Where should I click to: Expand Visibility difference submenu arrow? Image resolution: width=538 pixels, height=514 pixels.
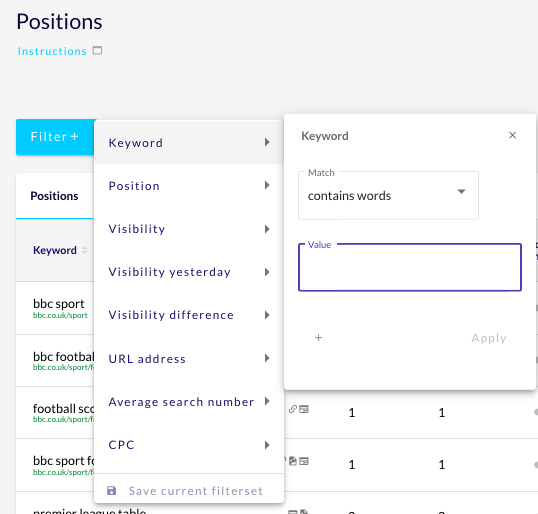(267, 315)
